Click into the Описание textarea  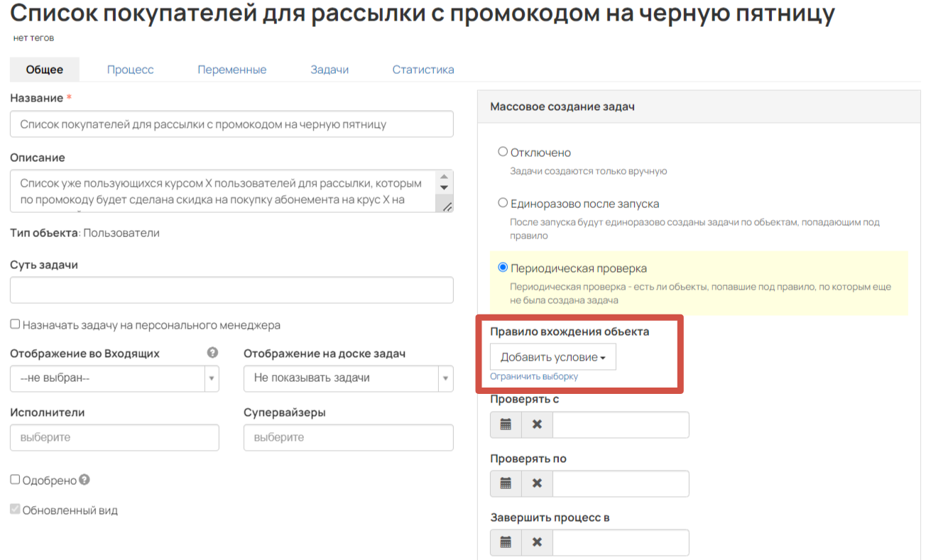pyautogui.click(x=232, y=191)
